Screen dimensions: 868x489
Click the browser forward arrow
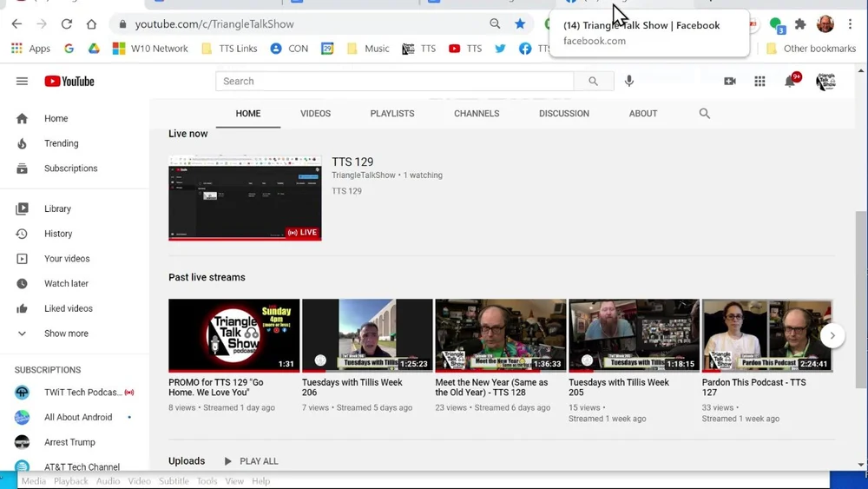(42, 23)
